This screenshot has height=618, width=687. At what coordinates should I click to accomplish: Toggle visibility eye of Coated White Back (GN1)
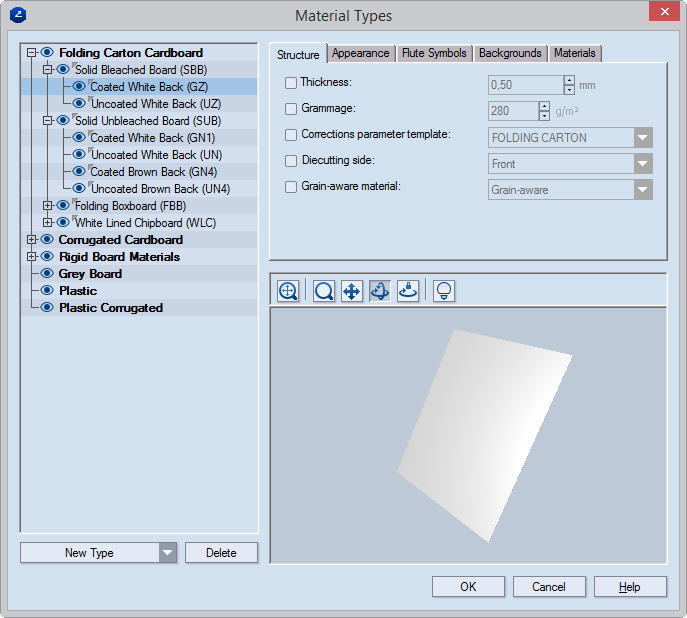tap(79, 138)
